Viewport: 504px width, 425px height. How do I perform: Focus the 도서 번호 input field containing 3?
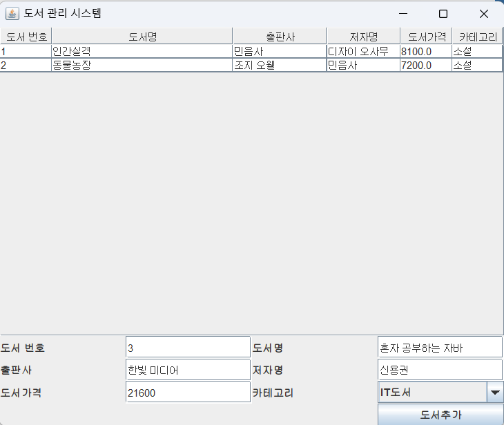(x=188, y=347)
